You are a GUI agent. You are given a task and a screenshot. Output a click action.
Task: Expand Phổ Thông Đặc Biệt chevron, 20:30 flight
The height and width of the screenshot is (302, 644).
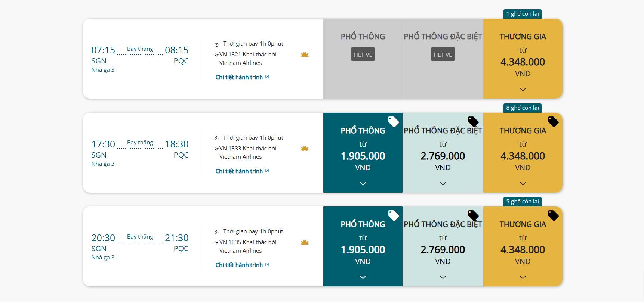coord(443,277)
